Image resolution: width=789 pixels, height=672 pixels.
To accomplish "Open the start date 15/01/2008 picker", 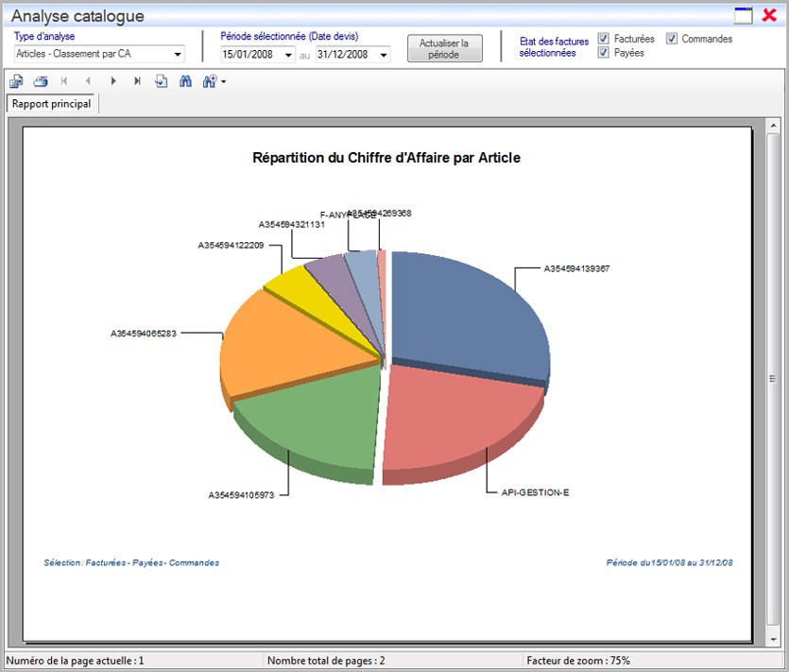I will tap(288, 55).
